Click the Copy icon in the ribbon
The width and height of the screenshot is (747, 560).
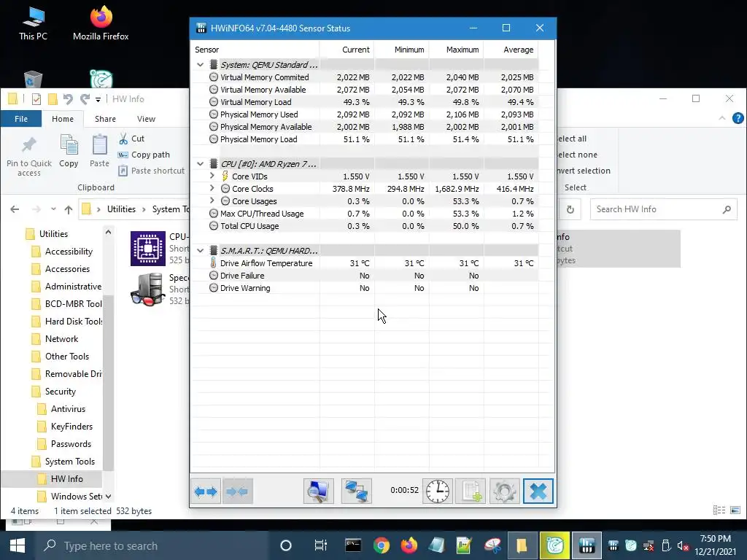(x=69, y=145)
